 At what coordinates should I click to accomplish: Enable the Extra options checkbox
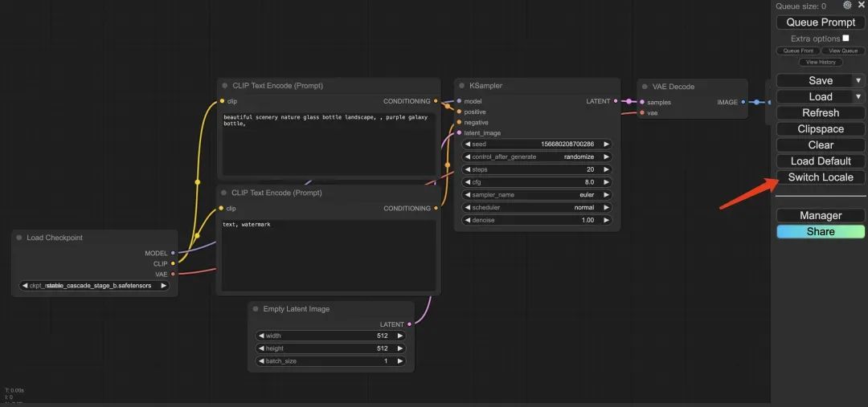pos(845,38)
